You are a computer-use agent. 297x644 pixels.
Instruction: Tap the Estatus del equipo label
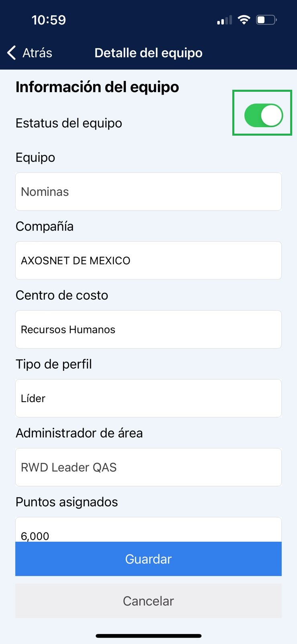point(69,123)
